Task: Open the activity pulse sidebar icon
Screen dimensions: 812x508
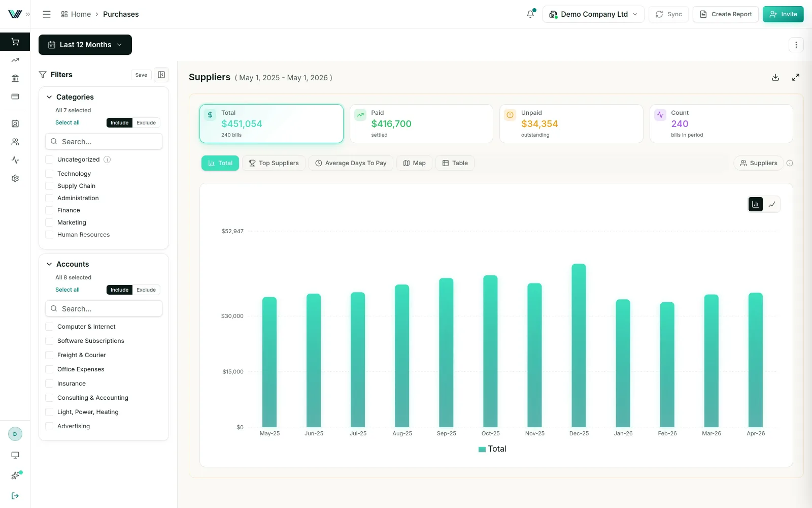Action: tap(15, 160)
